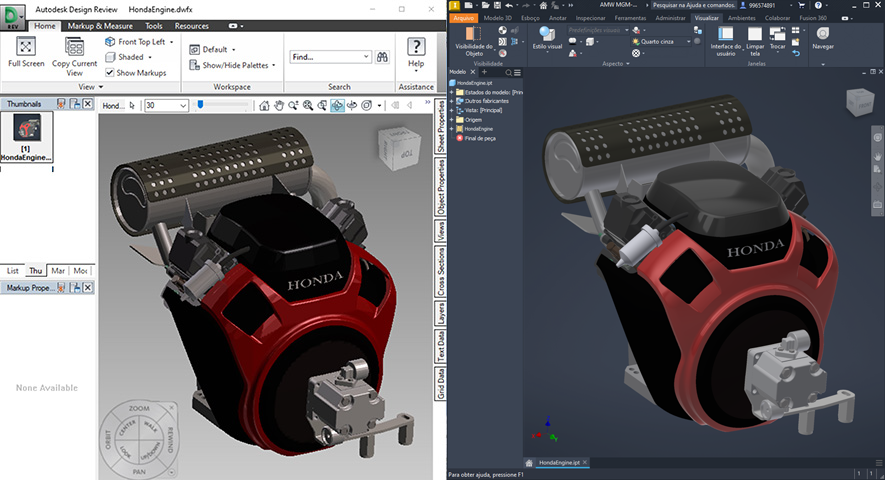Open the Modelo 3D ribbon tab
The width and height of the screenshot is (885, 480).
(500, 18)
